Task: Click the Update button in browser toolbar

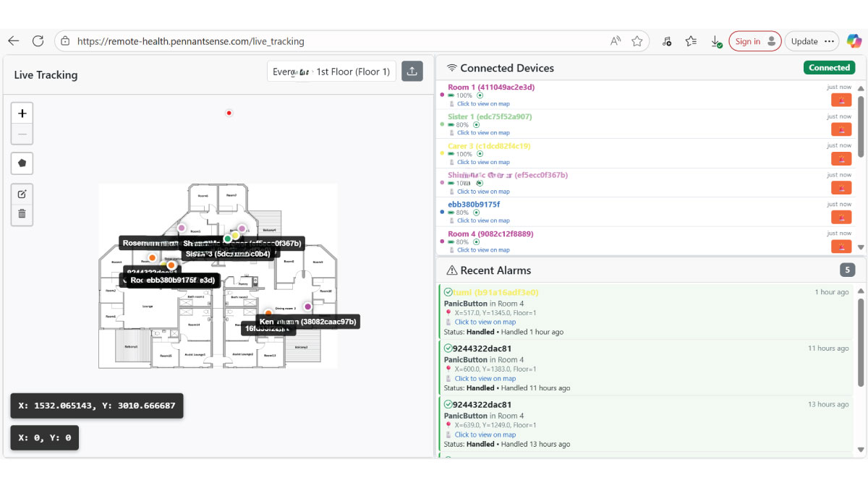Action: click(x=804, y=41)
